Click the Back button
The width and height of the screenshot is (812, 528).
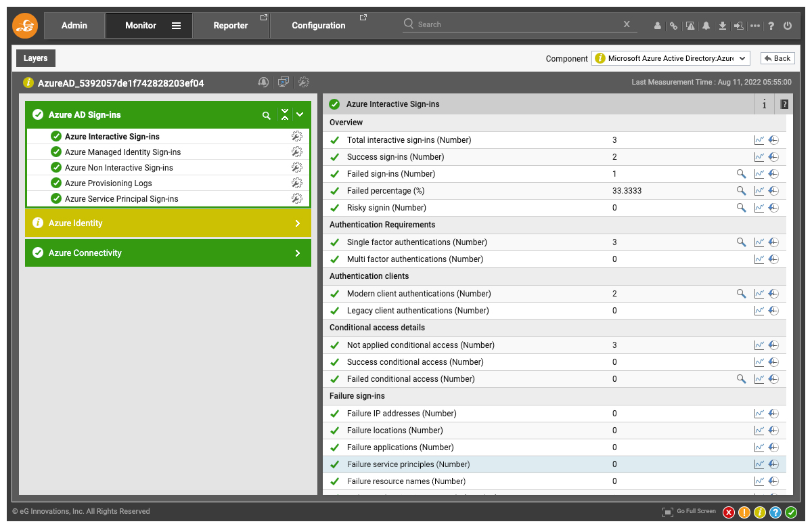click(777, 58)
